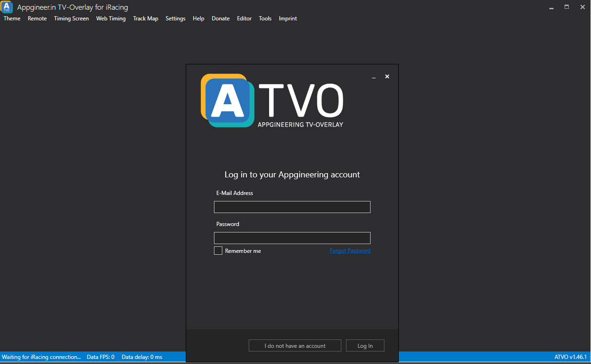Image resolution: width=591 pixels, height=364 pixels.
Task: Maximize the main ATVO window
Action: coord(566,7)
